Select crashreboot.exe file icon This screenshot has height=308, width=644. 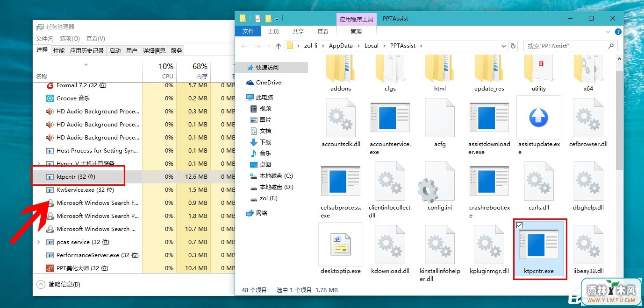pyautogui.click(x=489, y=181)
